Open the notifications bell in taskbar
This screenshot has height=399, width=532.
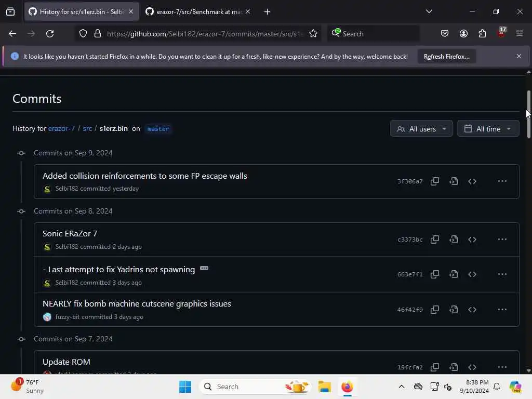click(x=497, y=387)
